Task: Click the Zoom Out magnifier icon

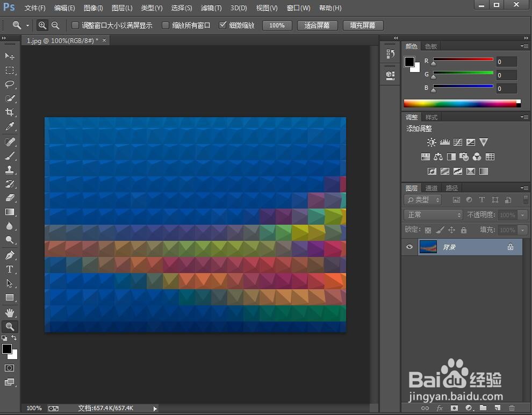Action: click(55, 25)
